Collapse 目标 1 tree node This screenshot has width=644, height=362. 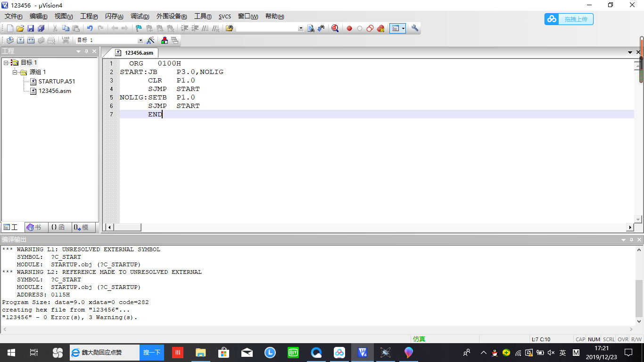tap(6, 63)
